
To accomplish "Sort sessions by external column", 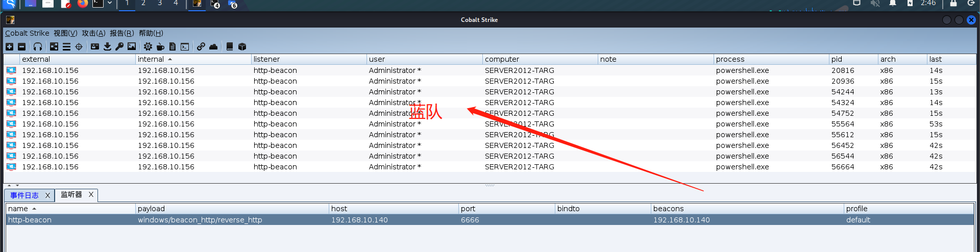I will [x=78, y=59].
